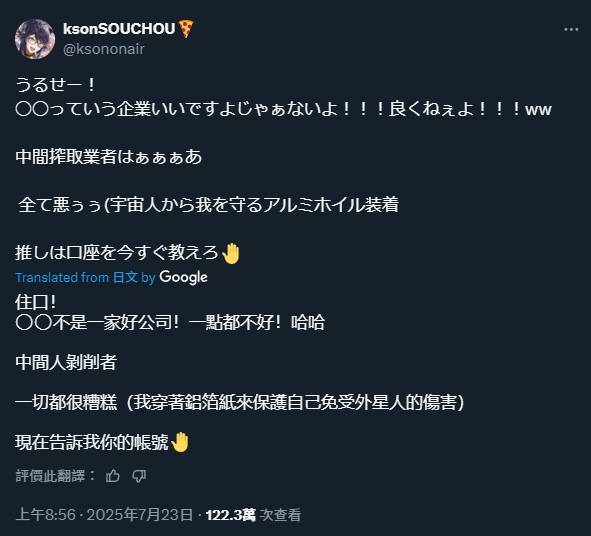
Task: Click the translated line 現在告訴我你的帳號
Action: pos(92,442)
